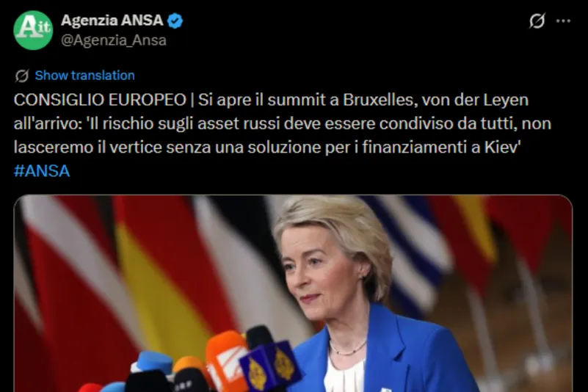588x392 pixels.
Task: Click the word 'Bruxelles' in the post
Action: pyautogui.click(x=380, y=100)
